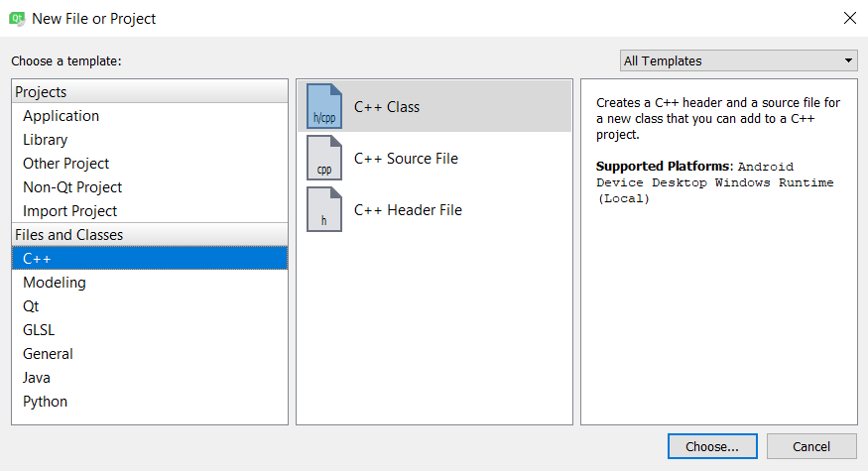Click the Qt logo in title bar

pyautogui.click(x=17, y=18)
